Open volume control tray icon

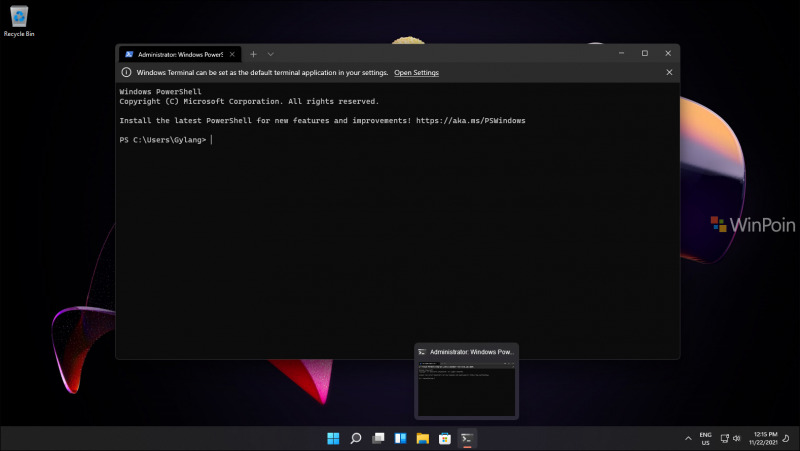tap(737, 438)
